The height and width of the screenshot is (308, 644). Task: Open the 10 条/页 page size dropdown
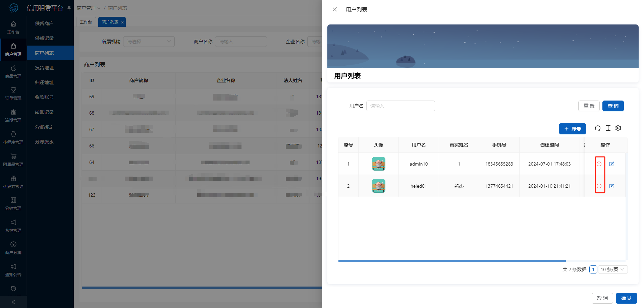pyautogui.click(x=612, y=269)
